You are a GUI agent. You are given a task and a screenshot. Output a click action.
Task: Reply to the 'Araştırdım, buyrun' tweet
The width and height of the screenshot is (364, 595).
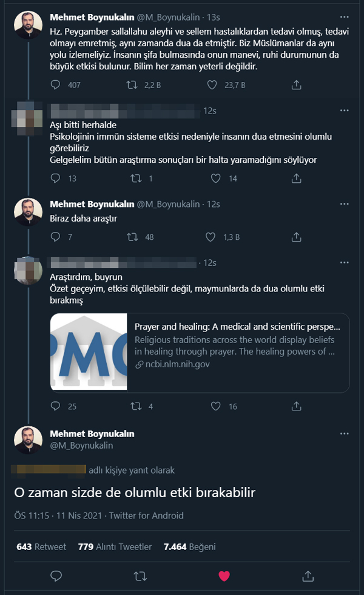(56, 406)
